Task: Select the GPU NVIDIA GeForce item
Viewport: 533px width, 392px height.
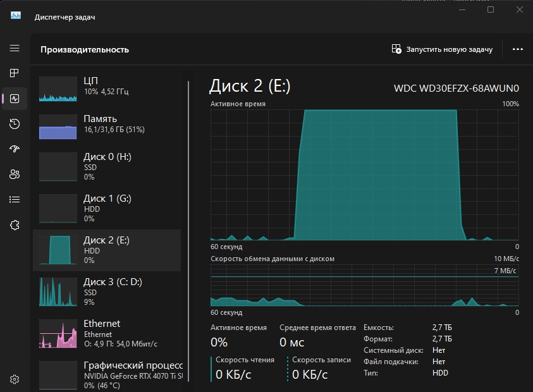Action: [x=107, y=376]
